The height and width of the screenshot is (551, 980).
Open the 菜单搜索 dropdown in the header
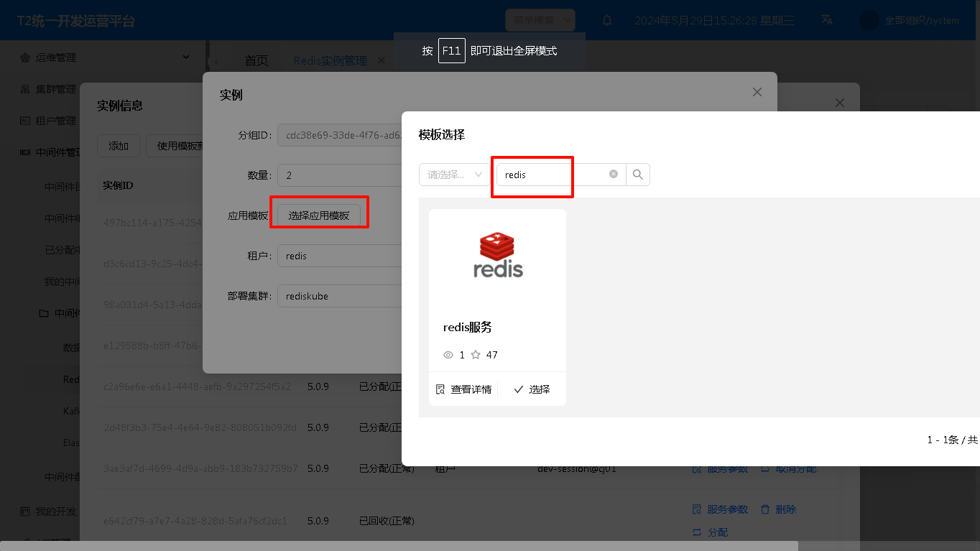540,20
